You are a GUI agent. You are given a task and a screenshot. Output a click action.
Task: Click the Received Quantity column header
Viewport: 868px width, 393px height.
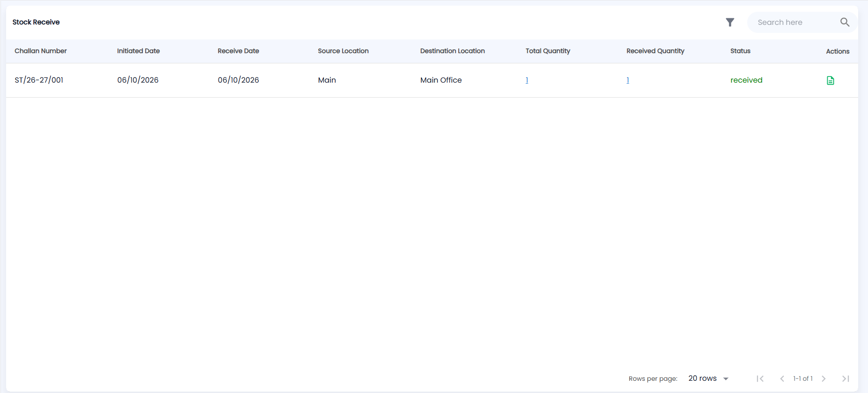[655, 51]
